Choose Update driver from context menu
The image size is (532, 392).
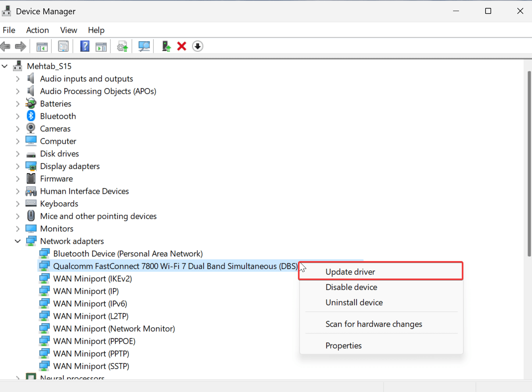click(381, 271)
